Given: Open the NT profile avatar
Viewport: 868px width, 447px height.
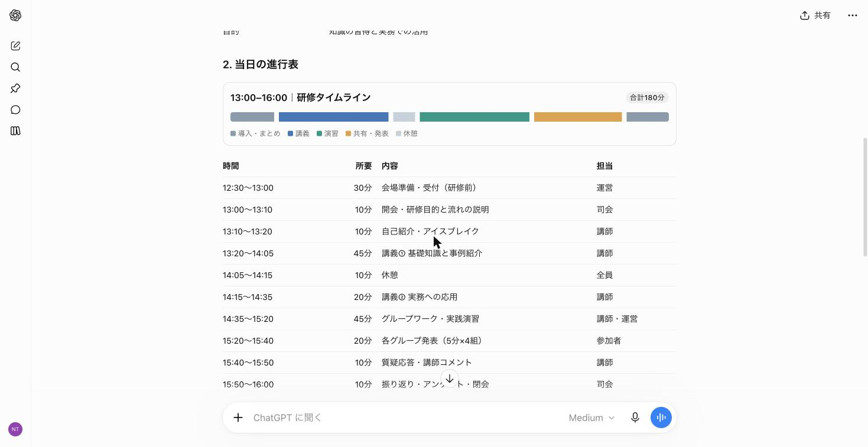Looking at the screenshot, I should (15, 429).
